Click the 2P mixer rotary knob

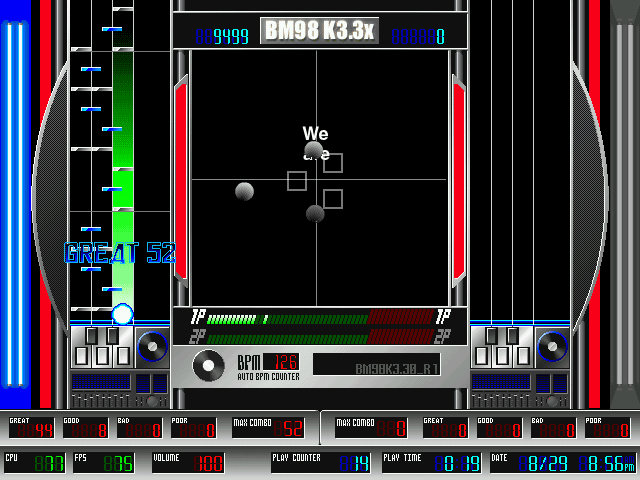(552, 401)
